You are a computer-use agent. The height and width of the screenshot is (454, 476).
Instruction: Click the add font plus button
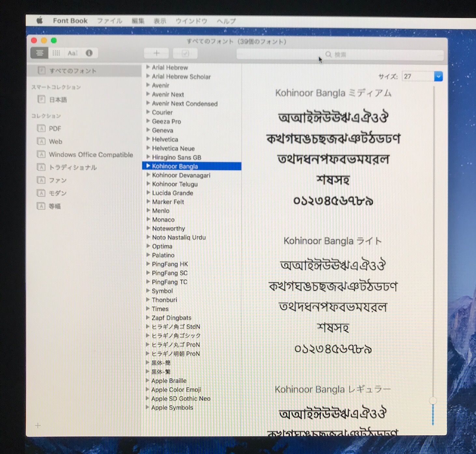(156, 53)
